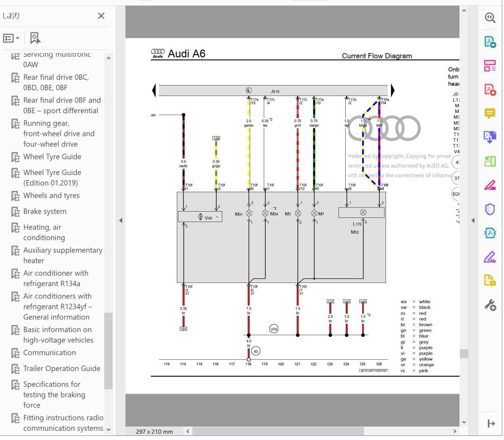
Task: Open the 'Wheel Tyre Guide' bookmark
Action: pyautogui.click(x=52, y=157)
